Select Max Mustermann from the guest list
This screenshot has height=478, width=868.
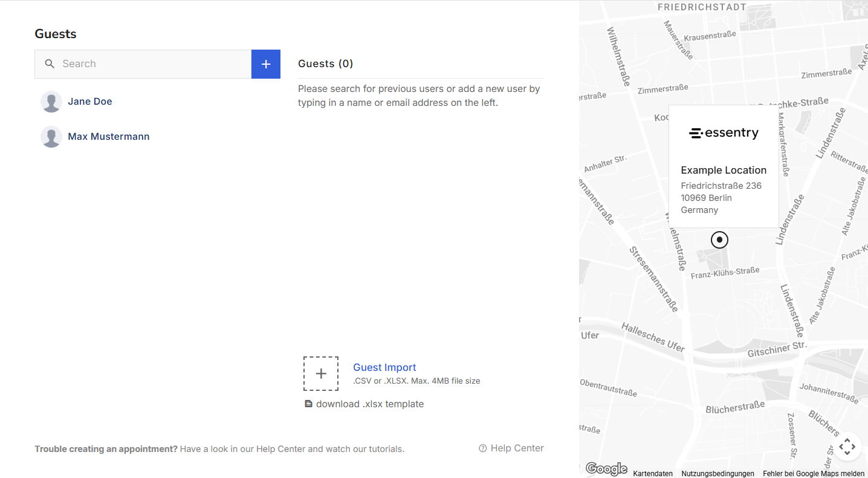pyautogui.click(x=109, y=137)
